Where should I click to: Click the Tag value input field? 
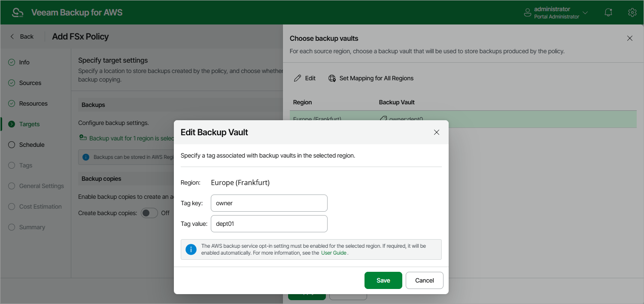[269, 224]
